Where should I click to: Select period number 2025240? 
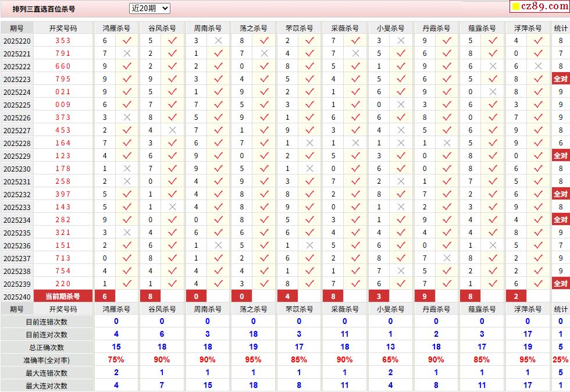pyautogui.click(x=17, y=297)
